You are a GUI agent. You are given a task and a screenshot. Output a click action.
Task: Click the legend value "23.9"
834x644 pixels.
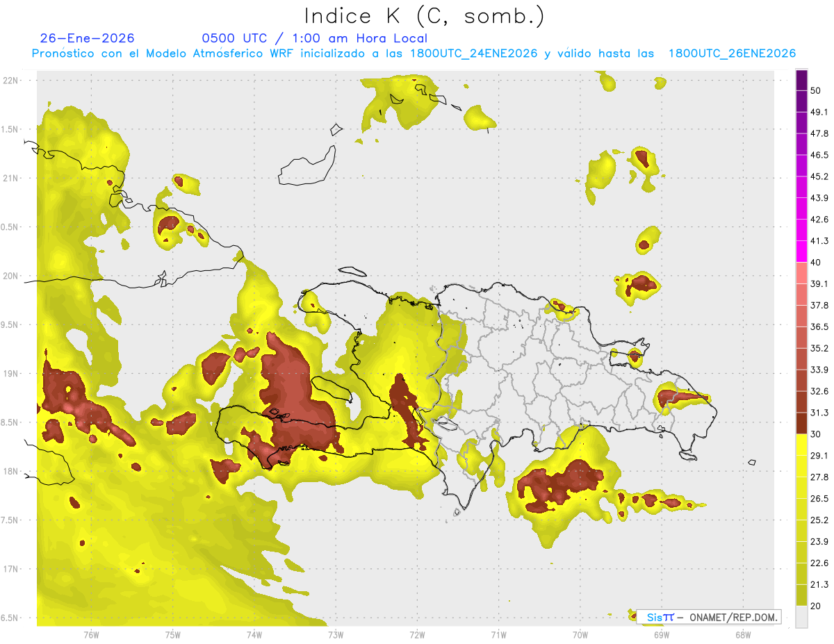(819, 542)
